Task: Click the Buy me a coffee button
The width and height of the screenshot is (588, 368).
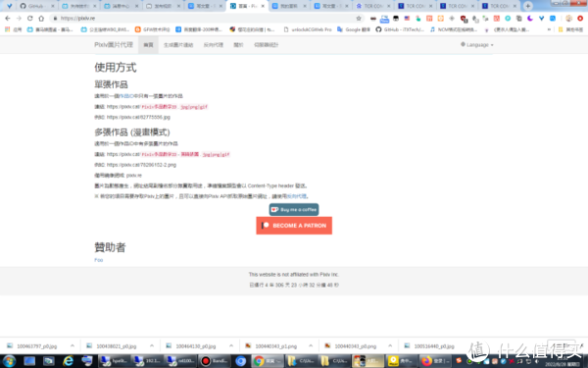Action: click(x=294, y=210)
